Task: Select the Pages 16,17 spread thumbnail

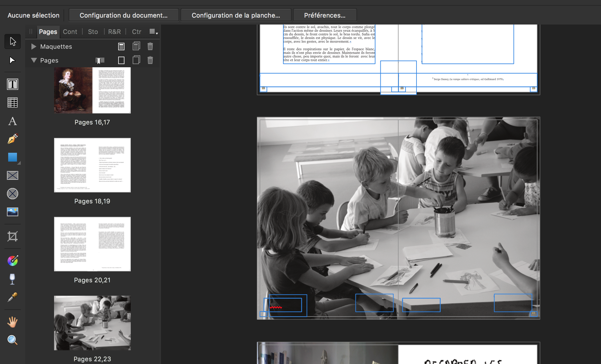Action: coord(92,91)
